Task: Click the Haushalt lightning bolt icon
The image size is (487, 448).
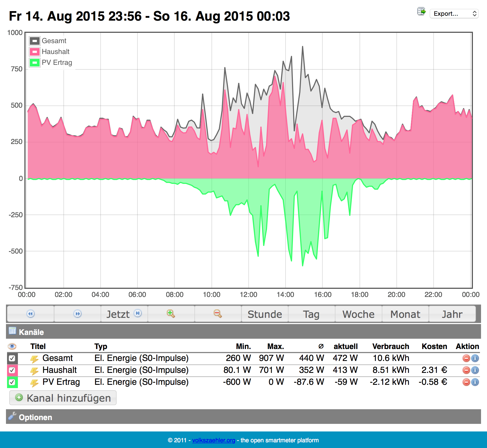Action: point(34,371)
